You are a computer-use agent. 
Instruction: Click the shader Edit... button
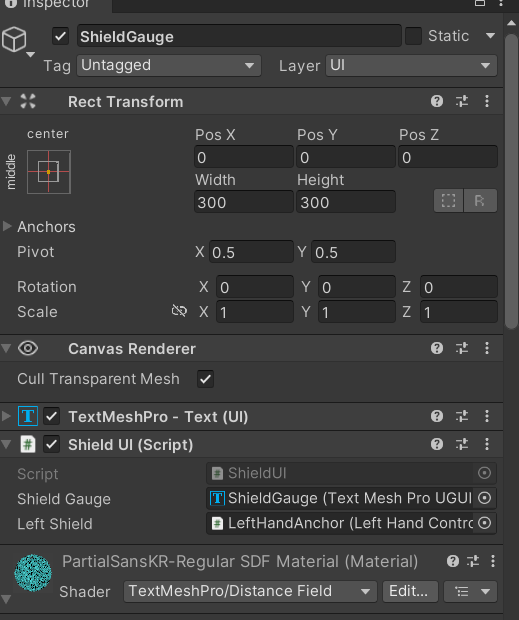410,591
